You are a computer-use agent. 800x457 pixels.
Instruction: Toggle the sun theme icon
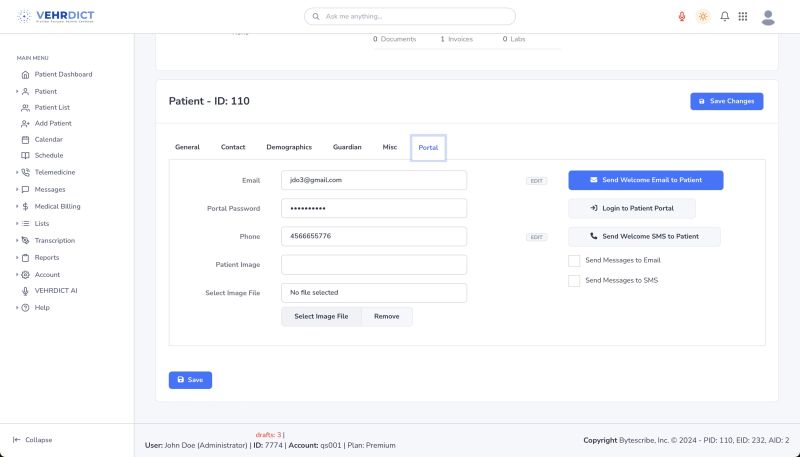click(703, 16)
